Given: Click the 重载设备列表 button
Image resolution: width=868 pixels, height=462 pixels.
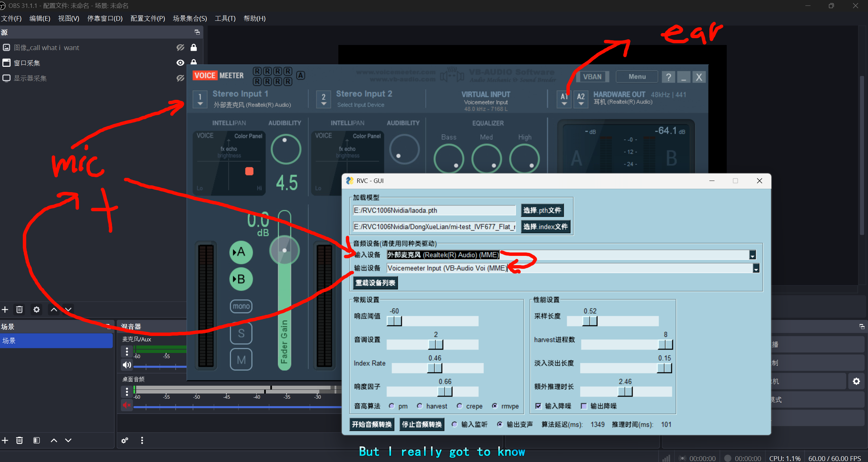Looking at the screenshot, I should click(375, 283).
